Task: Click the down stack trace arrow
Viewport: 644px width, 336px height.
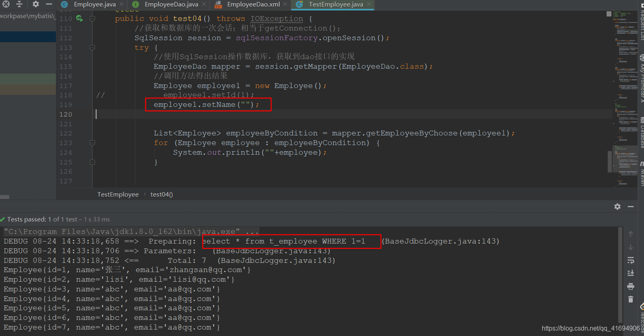Action: pyautogui.click(x=631, y=247)
